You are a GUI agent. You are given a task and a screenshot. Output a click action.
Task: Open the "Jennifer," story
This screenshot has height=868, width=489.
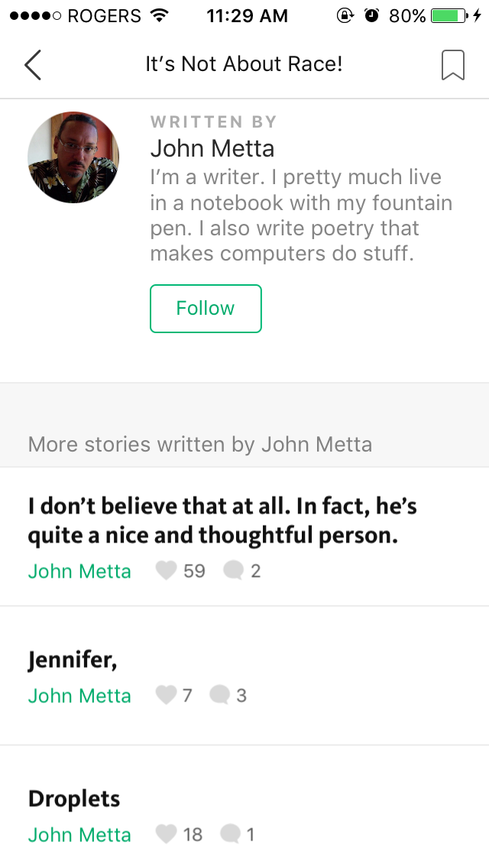[x=73, y=659]
